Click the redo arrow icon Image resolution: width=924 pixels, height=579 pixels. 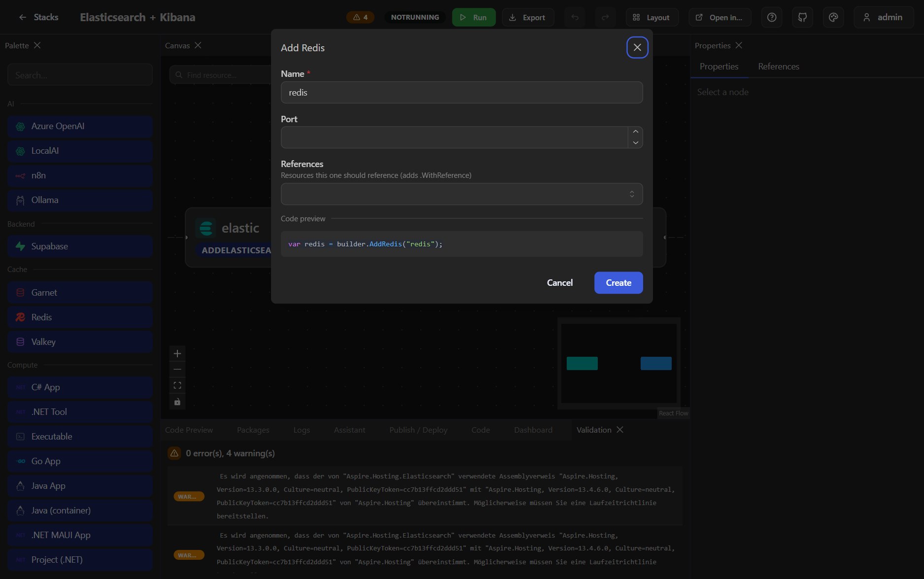605,17
